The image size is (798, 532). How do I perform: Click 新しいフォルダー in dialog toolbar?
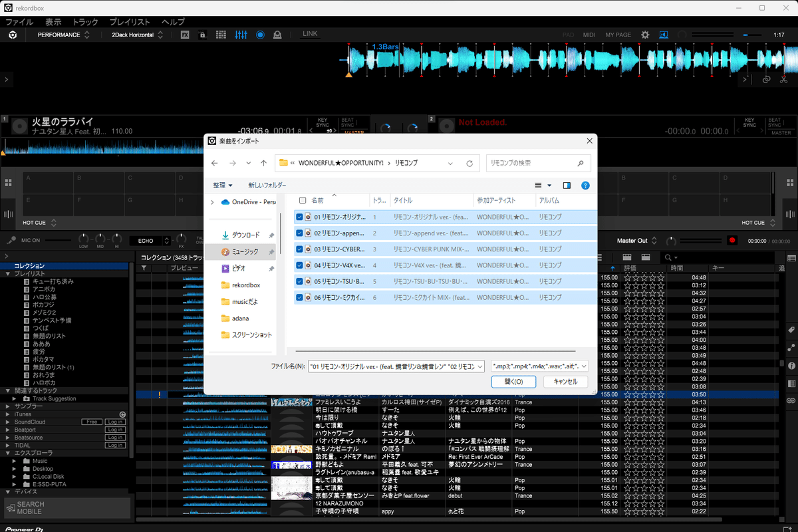[267, 186]
